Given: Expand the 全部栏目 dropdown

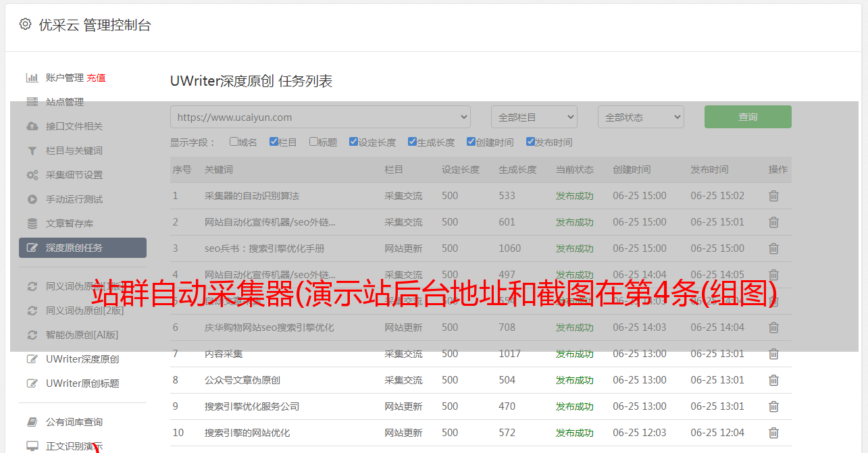Looking at the screenshot, I should (x=534, y=117).
